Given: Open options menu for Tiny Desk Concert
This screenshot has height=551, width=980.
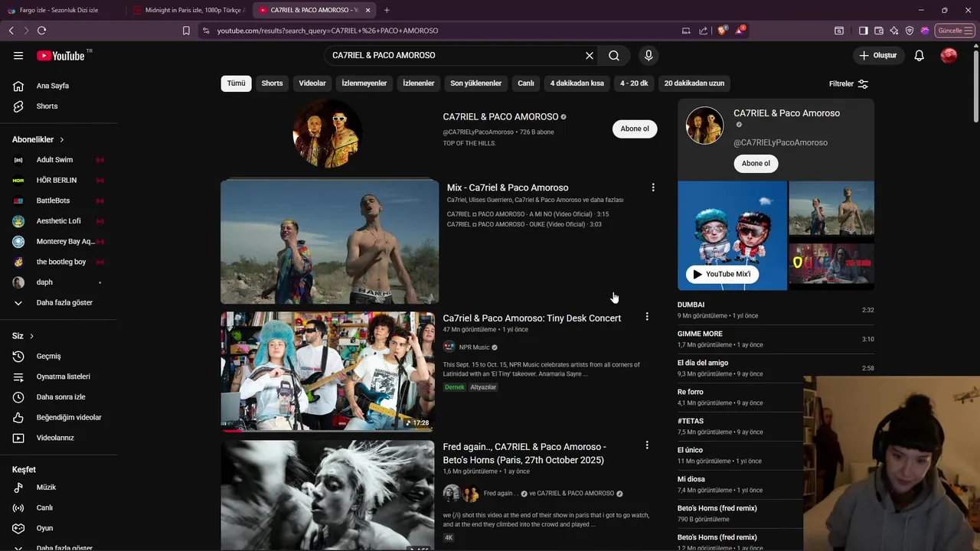Looking at the screenshot, I should 647,316.
